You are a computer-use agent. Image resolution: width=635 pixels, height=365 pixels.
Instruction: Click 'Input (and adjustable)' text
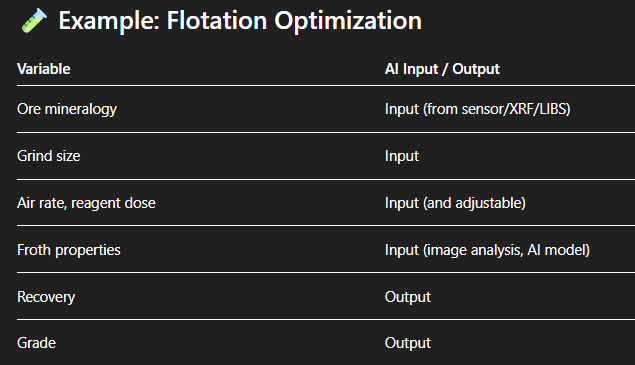click(455, 203)
